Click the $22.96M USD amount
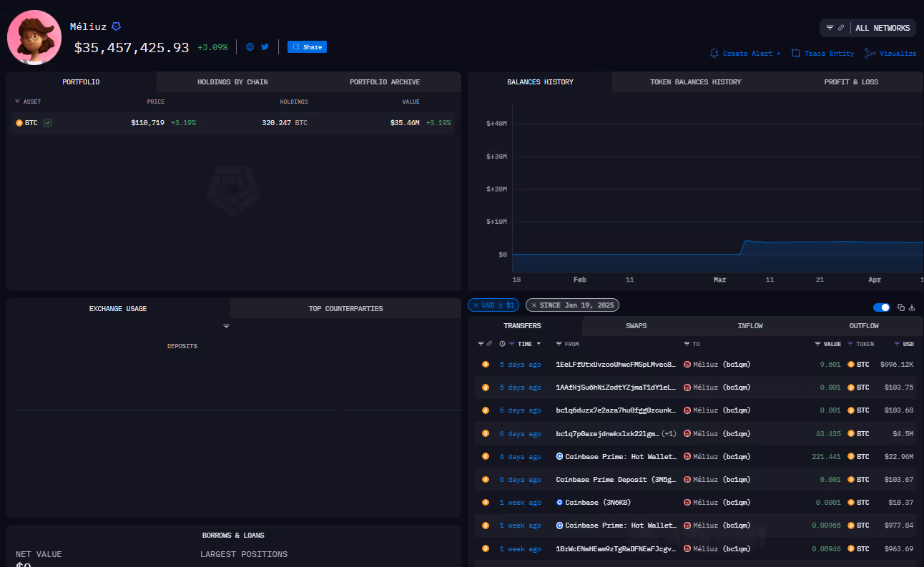The image size is (924, 567). pos(899,457)
